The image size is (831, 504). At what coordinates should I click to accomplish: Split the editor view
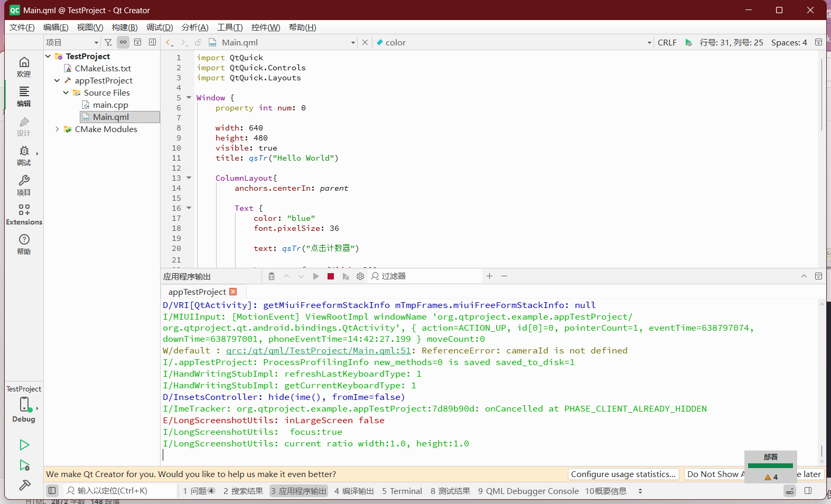point(818,42)
